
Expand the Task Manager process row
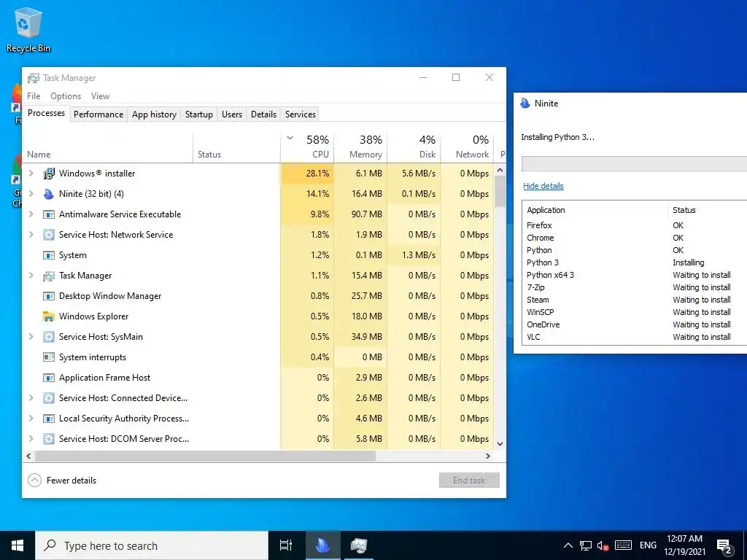pos(31,275)
